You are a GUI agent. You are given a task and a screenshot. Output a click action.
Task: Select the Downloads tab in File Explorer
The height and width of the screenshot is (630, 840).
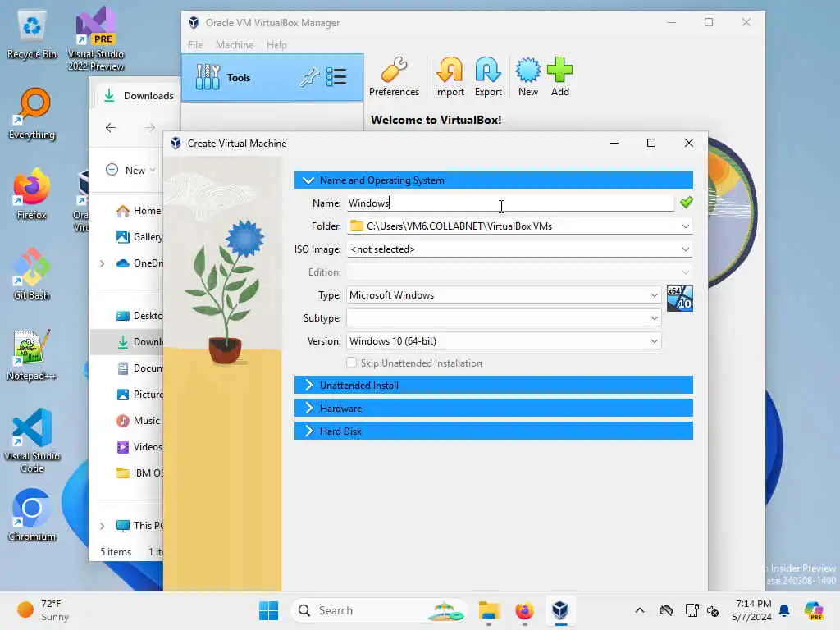pyautogui.click(x=138, y=96)
